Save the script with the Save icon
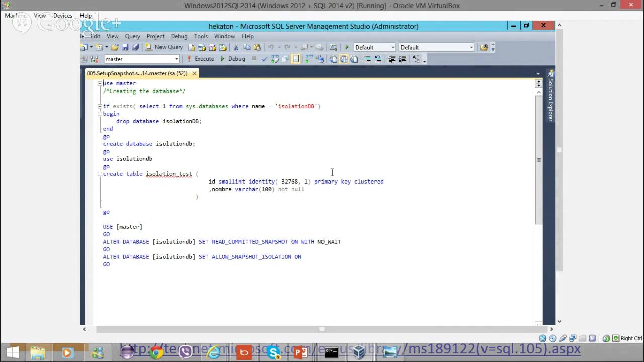The image size is (644, 362). [125, 47]
